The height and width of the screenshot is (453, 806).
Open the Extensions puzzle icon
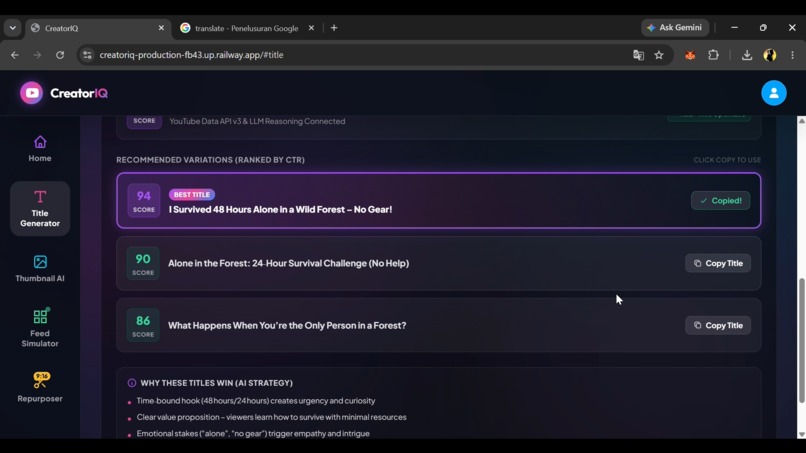(x=713, y=55)
